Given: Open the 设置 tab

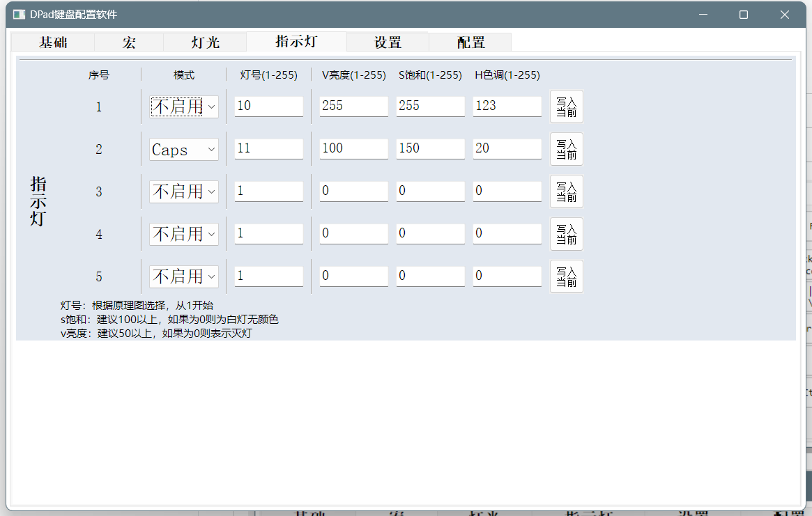Looking at the screenshot, I should [x=388, y=42].
